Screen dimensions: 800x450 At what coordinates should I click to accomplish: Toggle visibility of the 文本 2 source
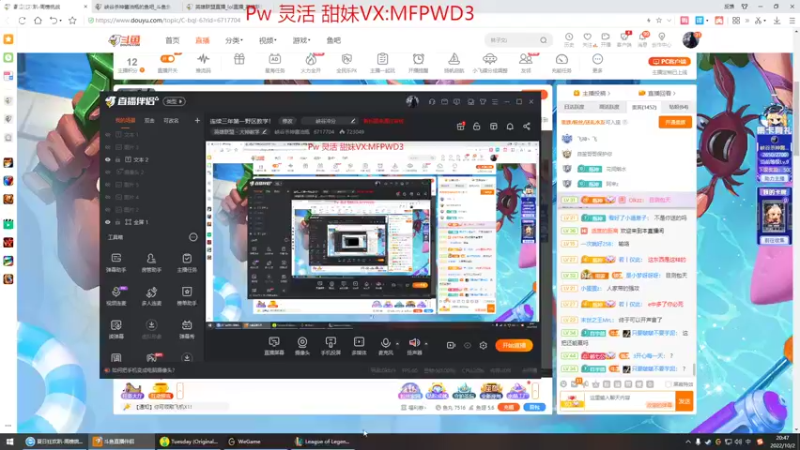tap(108, 160)
